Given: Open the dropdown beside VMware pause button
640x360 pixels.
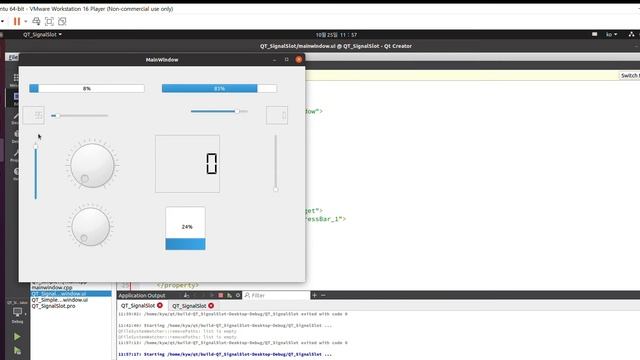Looking at the screenshot, I should tap(26, 21).
